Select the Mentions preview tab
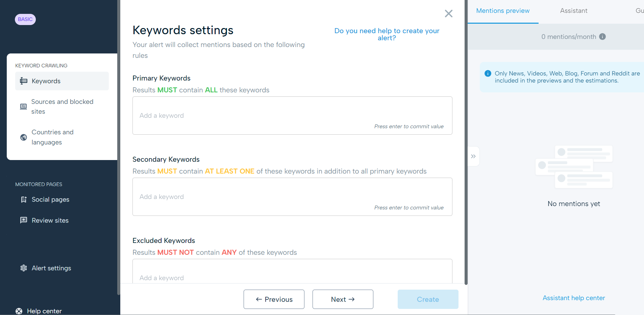644x315 pixels. (x=503, y=11)
